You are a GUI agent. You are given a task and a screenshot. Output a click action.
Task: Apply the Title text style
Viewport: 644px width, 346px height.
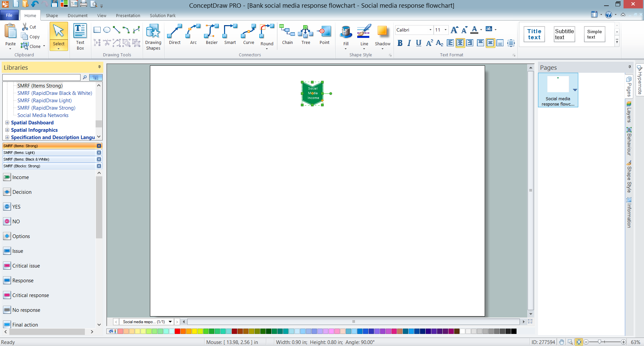534,34
